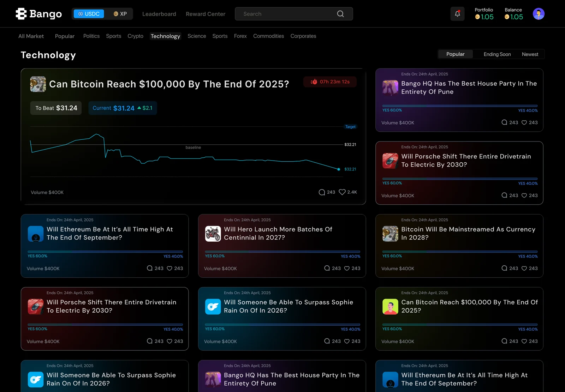Viewport: 565px width, 392px height.
Task: Open the Corporates category tab
Action: pos(303,36)
